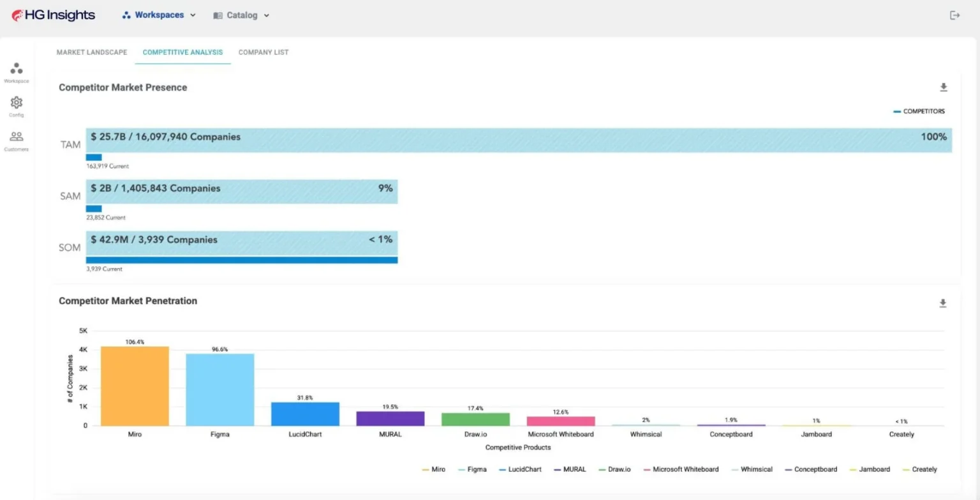Viewport: 980px width, 500px height.
Task: Toggle Whimsical in the chart legend
Action: [x=752, y=469]
